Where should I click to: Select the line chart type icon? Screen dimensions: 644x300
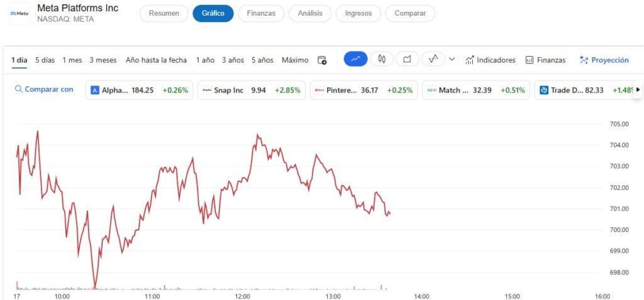[x=355, y=60]
